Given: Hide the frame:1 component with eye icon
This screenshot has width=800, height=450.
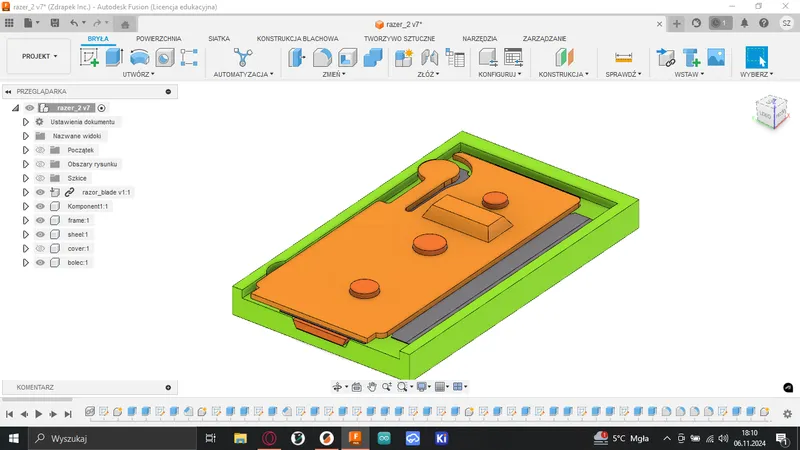Looking at the screenshot, I should point(41,220).
